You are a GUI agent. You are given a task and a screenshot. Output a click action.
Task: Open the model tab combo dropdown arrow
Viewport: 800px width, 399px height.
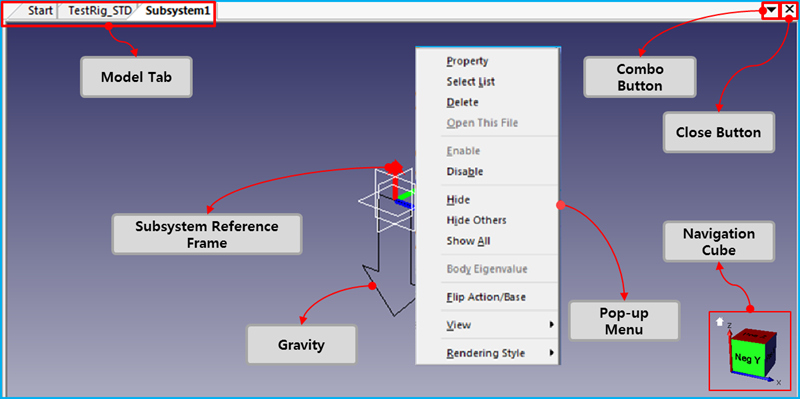[x=771, y=10]
